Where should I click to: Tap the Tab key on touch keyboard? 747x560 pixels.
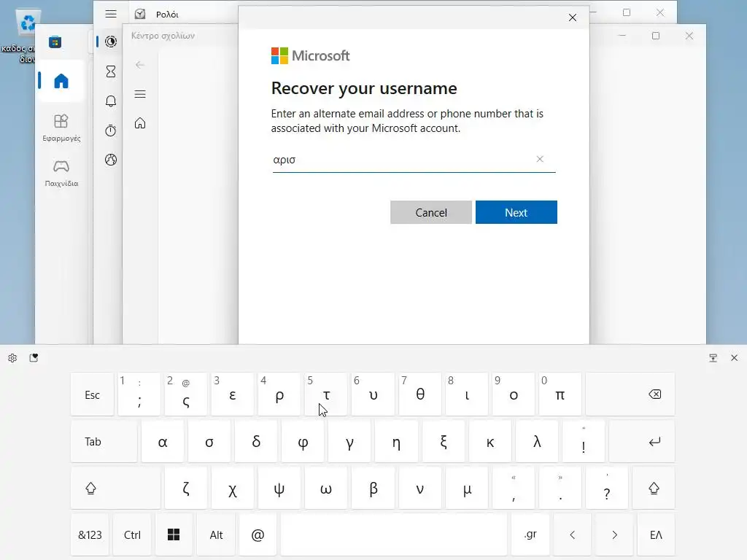[104, 441]
